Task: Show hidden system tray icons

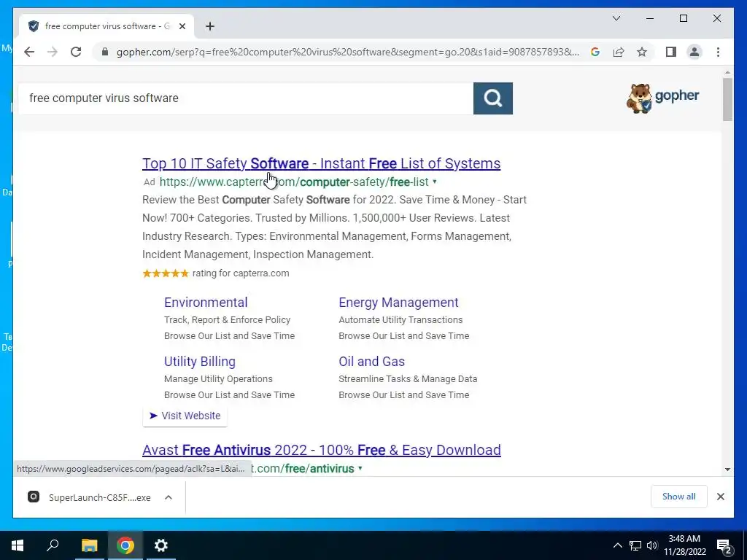Action: 617,545
